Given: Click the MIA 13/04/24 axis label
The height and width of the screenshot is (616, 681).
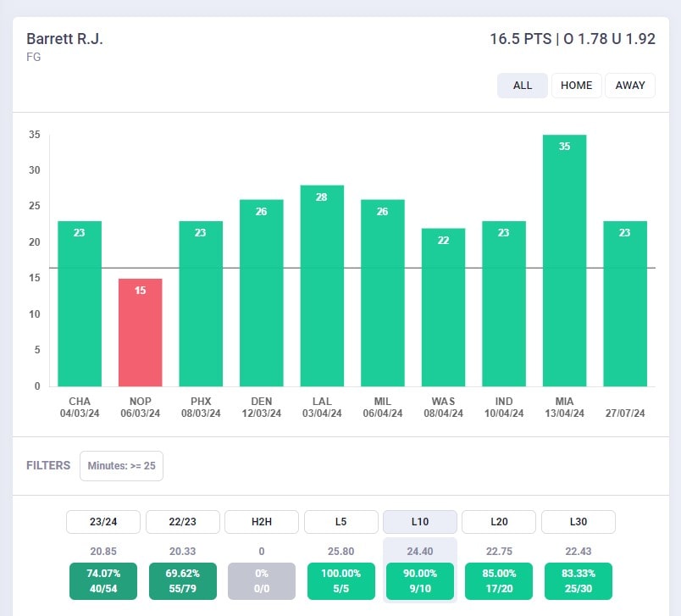Looking at the screenshot, I should click(x=564, y=407).
